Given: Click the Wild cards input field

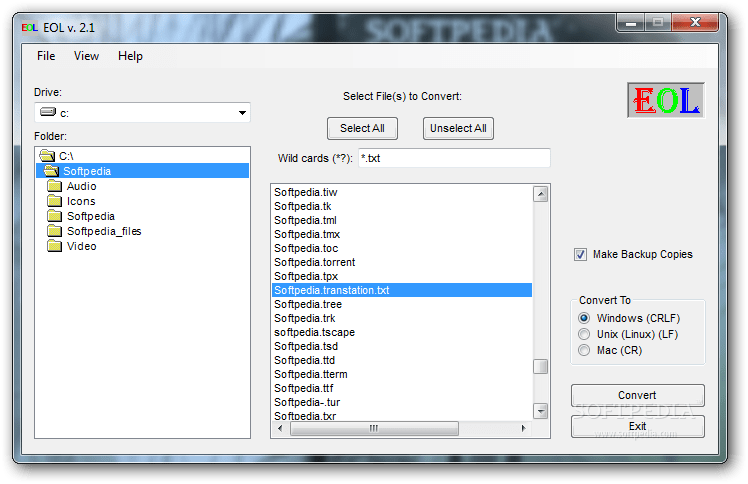Looking at the screenshot, I should click(454, 158).
